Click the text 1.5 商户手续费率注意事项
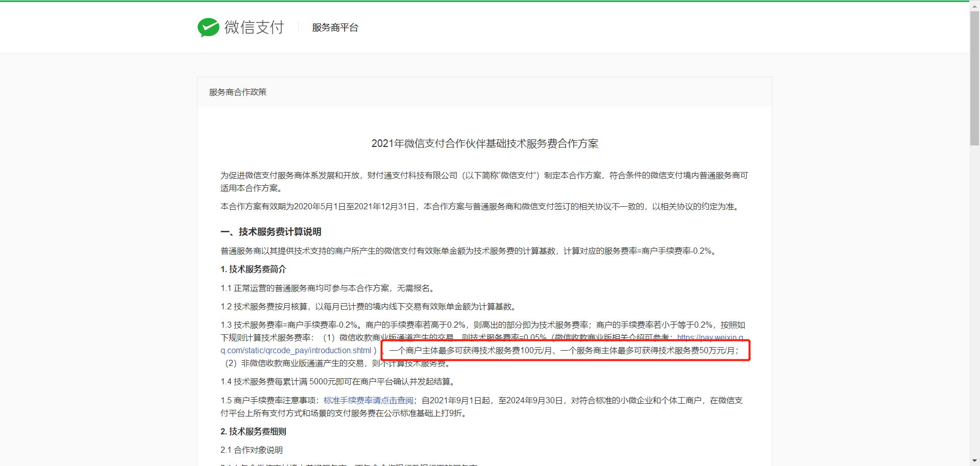 point(269,401)
